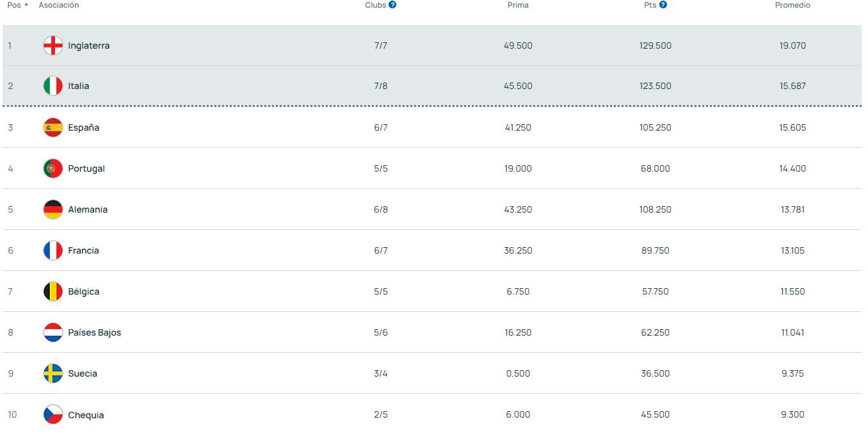This screenshot has height=440, width=868.
Task: Click the Prima column header to sort
Action: [x=518, y=4]
